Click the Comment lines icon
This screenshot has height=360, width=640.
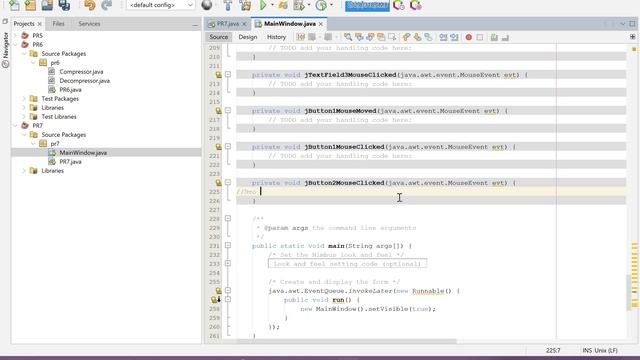(494, 37)
